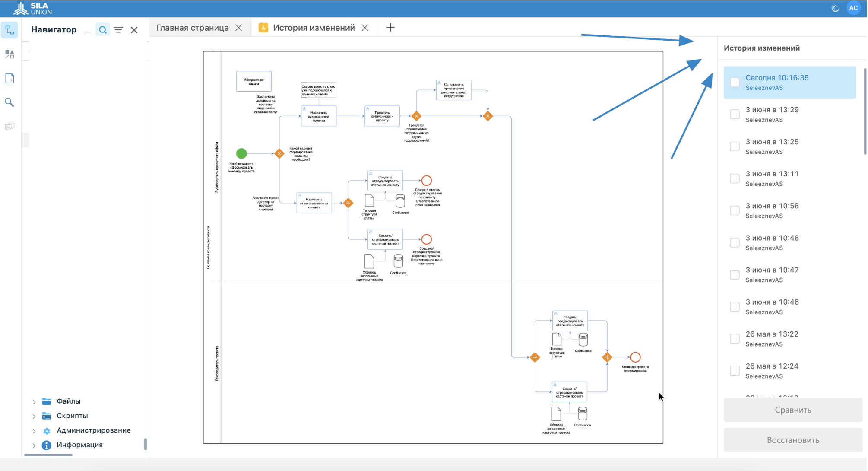Click the refresh icon in the top bar

tap(835, 8)
